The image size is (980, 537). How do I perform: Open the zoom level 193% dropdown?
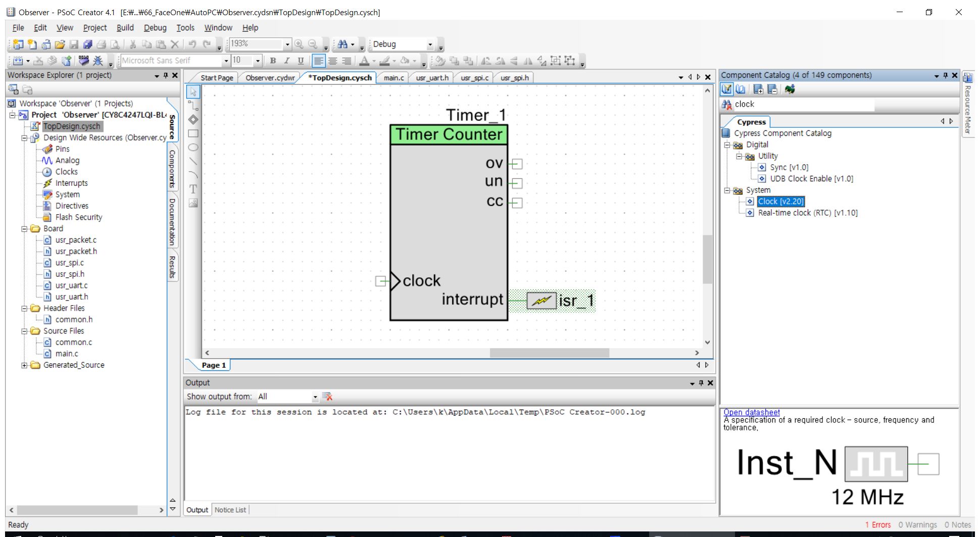click(287, 44)
